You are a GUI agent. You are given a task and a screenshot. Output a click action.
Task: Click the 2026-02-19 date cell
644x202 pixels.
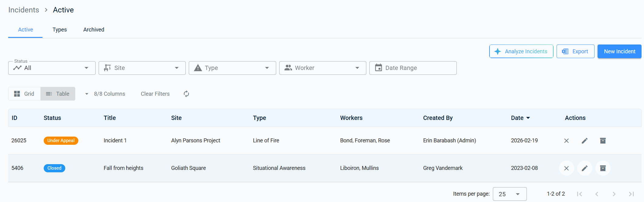point(524,141)
